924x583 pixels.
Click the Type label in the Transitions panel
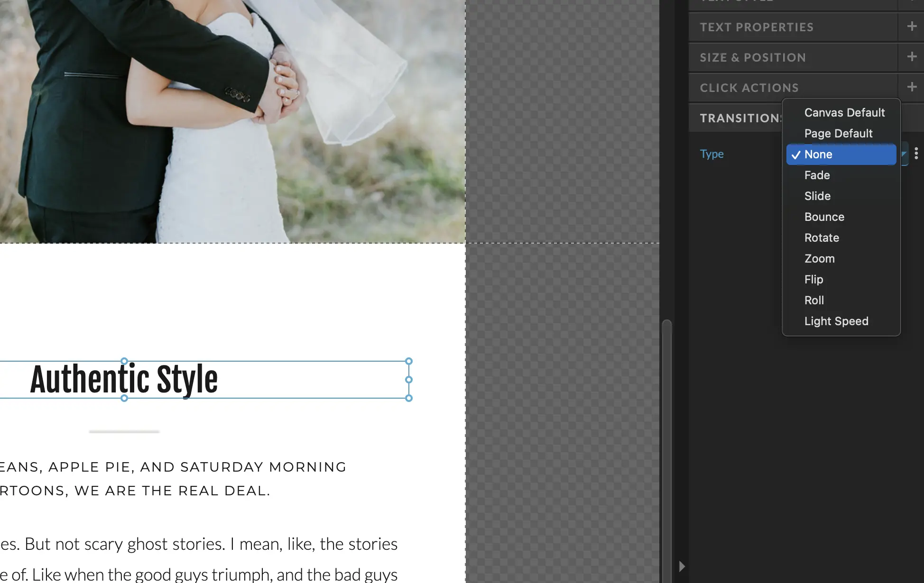[711, 154]
